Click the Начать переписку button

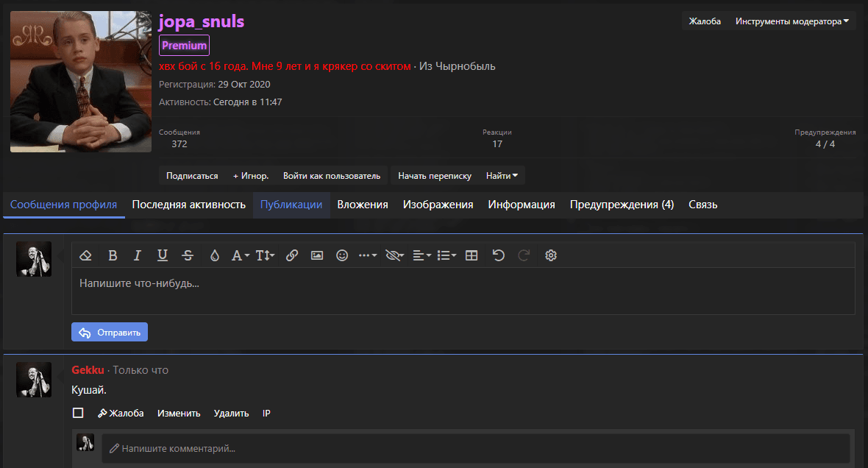point(435,176)
